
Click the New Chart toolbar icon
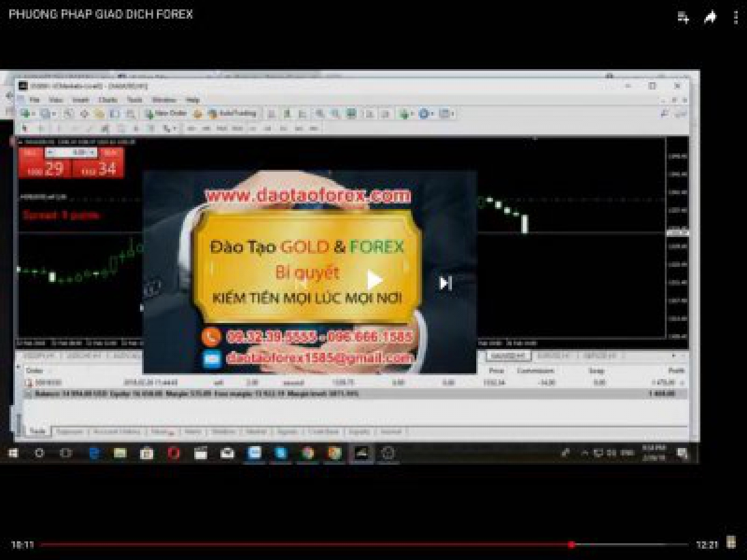click(26, 114)
